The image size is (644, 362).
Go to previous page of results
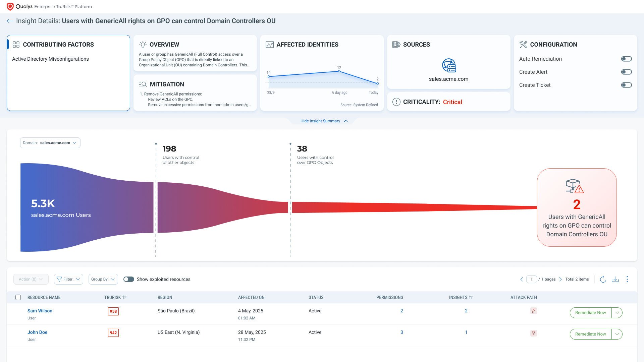pyautogui.click(x=522, y=279)
